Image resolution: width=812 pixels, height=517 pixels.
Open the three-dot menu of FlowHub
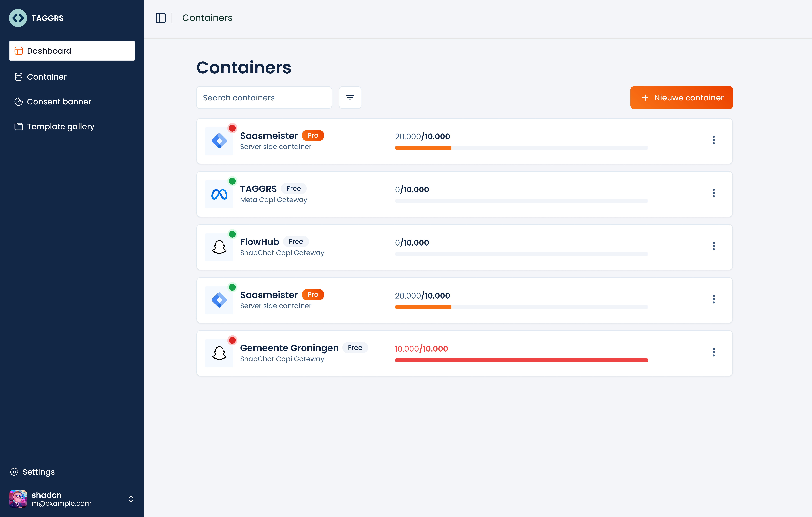pos(714,246)
